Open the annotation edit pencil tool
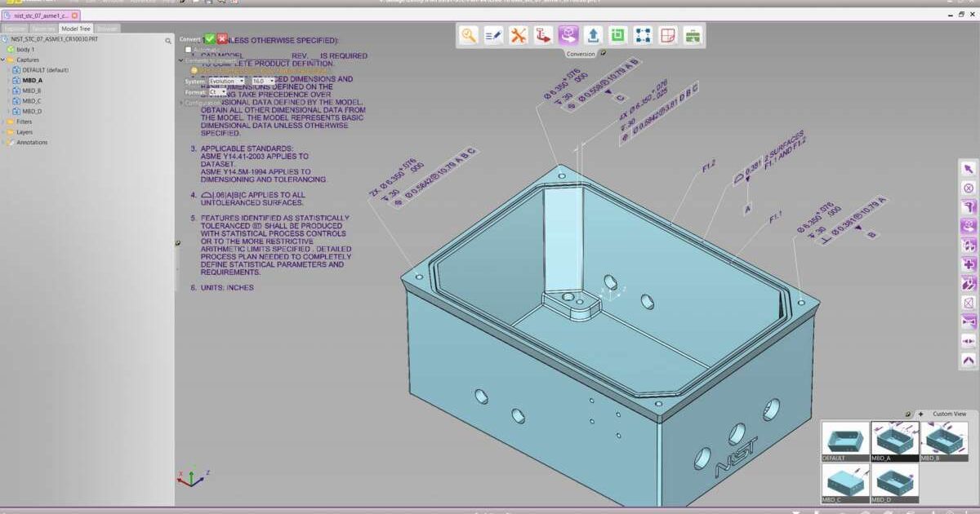The width and height of the screenshot is (980, 514). pos(493,35)
